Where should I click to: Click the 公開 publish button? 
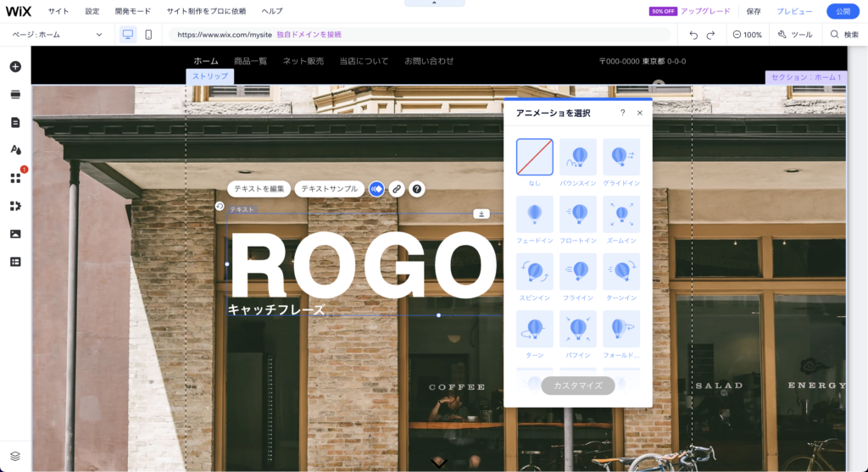[843, 11]
